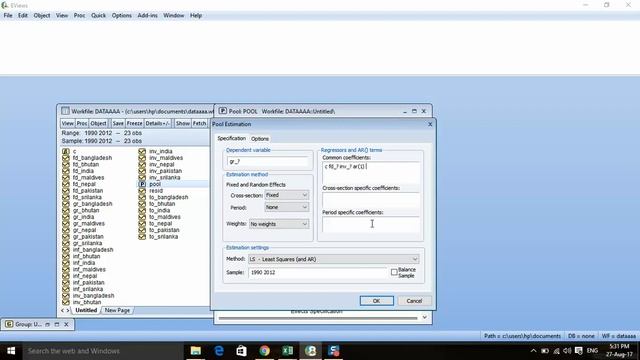Open Chrome from taskbar

coord(264,351)
